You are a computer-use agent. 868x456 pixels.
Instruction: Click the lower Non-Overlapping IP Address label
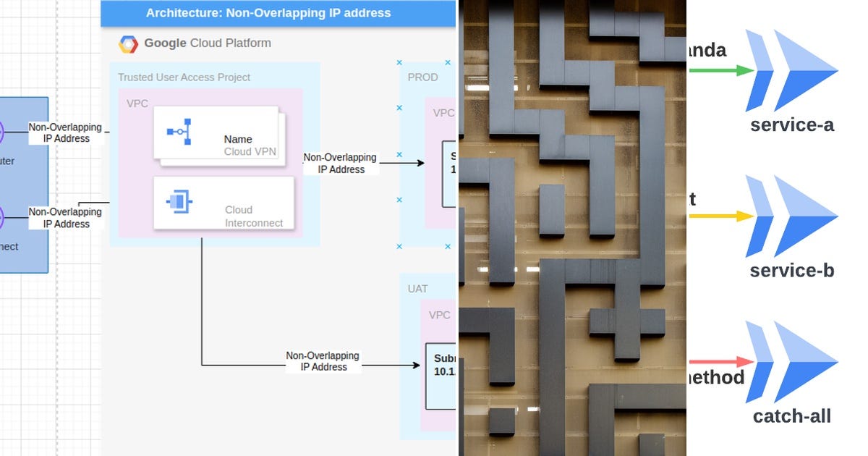point(323,361)
